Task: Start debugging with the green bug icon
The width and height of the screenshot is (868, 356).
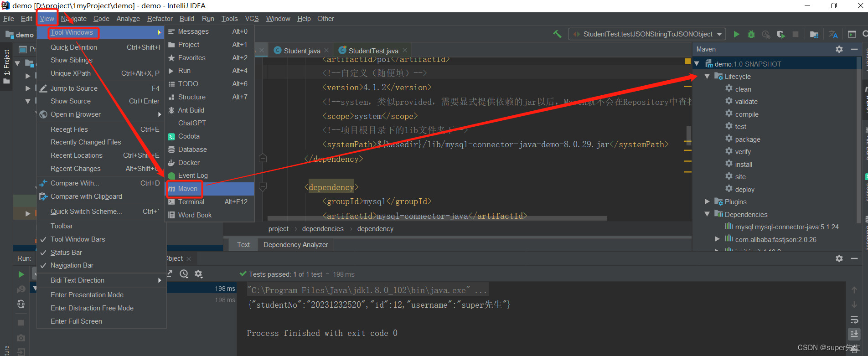Action: point(751,34)
